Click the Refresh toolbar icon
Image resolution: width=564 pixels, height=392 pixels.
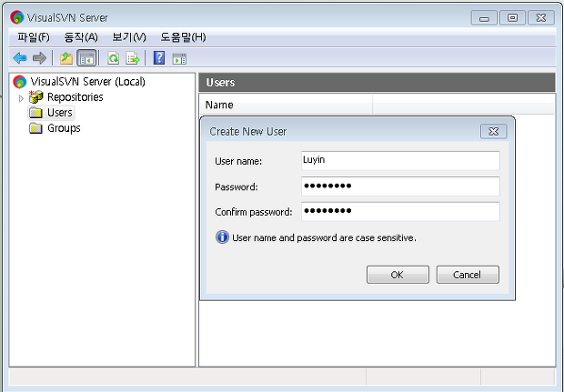tap(114, 58)
